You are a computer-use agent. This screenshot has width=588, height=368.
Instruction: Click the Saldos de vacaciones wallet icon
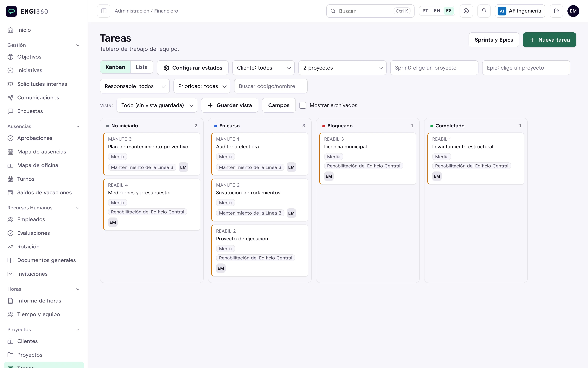10,192
